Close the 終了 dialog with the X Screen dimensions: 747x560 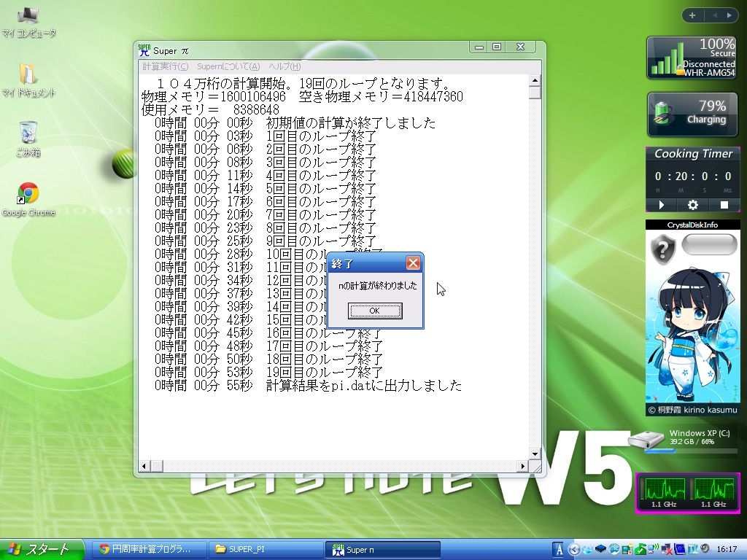point(413,262)
